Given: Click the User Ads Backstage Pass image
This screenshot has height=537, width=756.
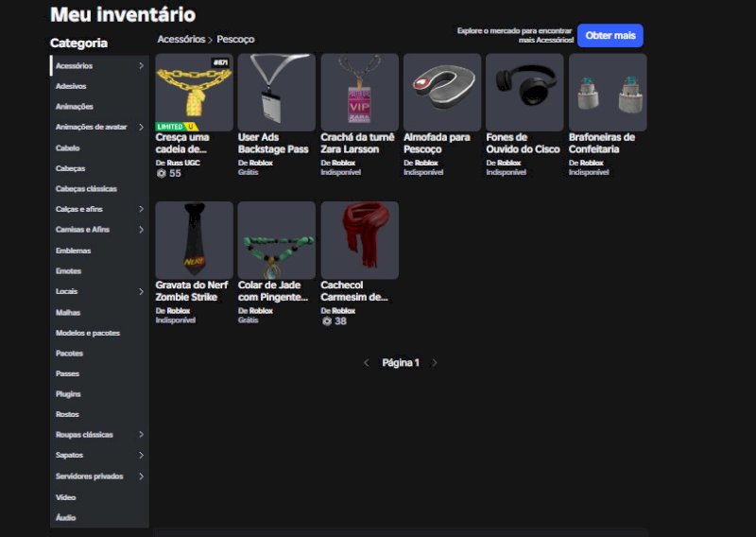Looking at the screenshot, I should click(x=276, y=92).
